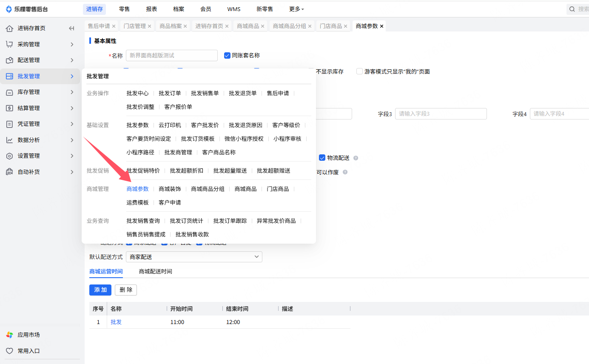The height and width of the screenshot is (364, 589).
Task: Click the 批发管理 sidebar icon
Action: point(9,76)
